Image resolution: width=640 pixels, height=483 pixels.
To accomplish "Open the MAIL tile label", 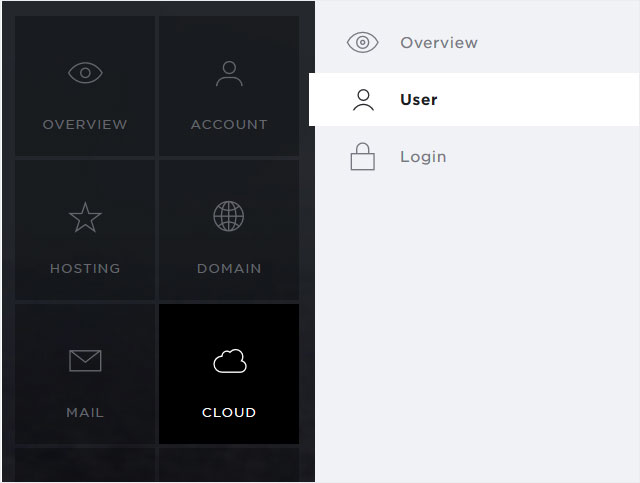I will click(85, 412).
